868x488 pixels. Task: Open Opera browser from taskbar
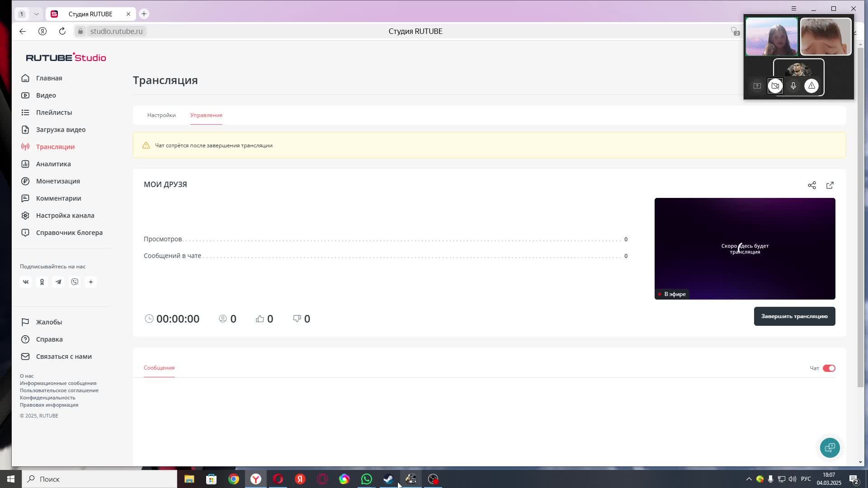click(278, 479)
